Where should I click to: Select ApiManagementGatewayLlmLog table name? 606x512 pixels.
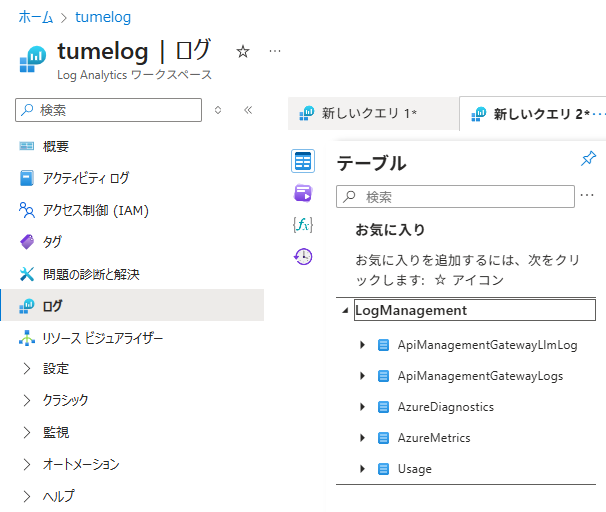pyautogui.click(x=487, y=345)
